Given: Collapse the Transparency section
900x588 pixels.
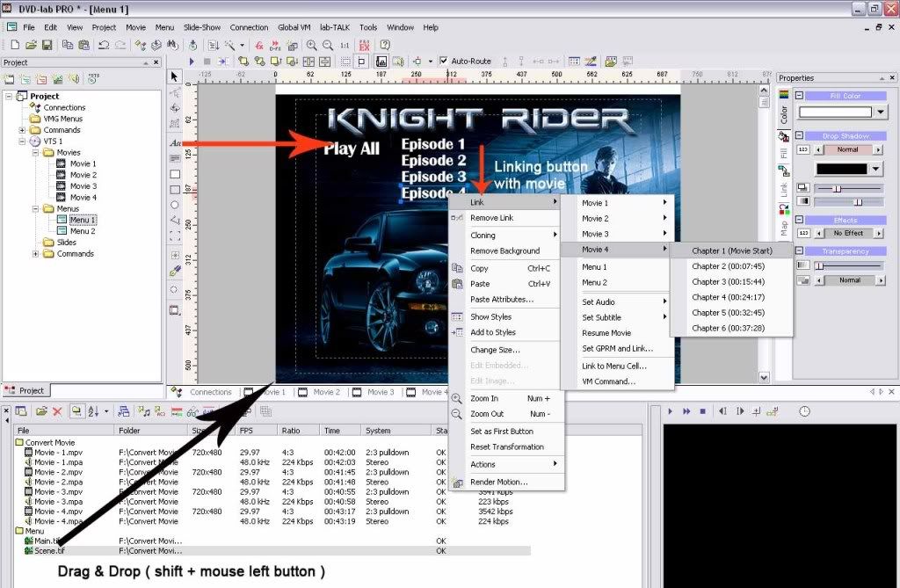Looking at the screenshot, I should (x=799, y=250).
